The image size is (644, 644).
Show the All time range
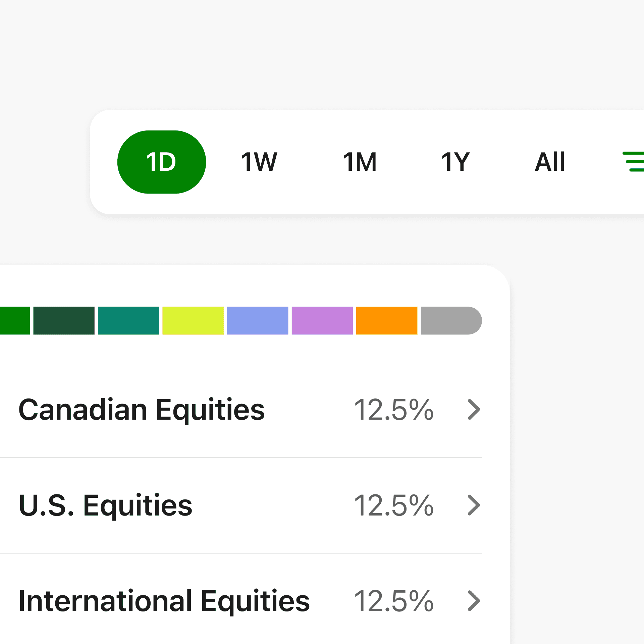(x=550, y=162)
